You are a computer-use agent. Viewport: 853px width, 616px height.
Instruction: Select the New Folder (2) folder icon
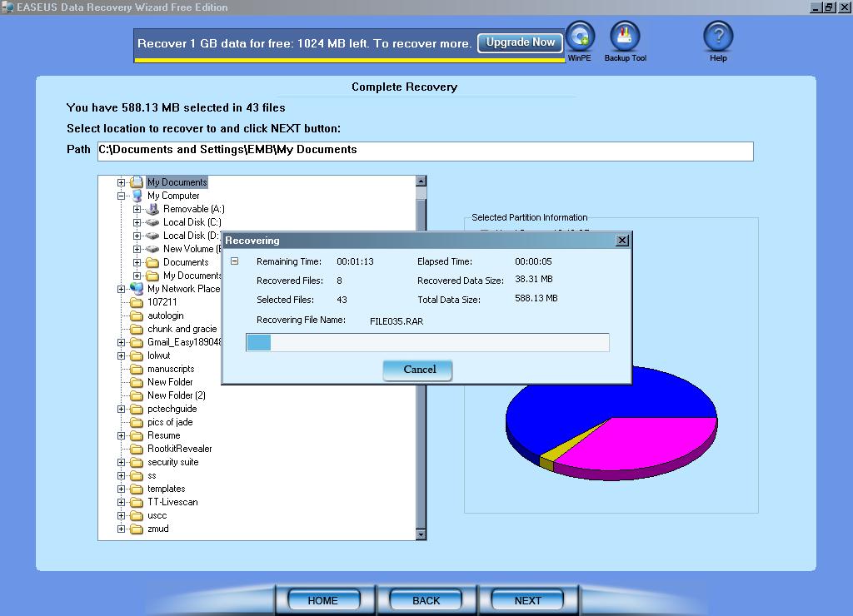[137, 395]
